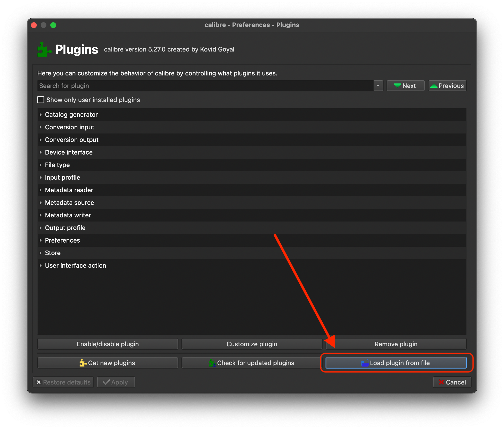Image resolution: width=504 pixels, height=429 pixels.
Task: Expand the Conversion input category
Action: 40,127
